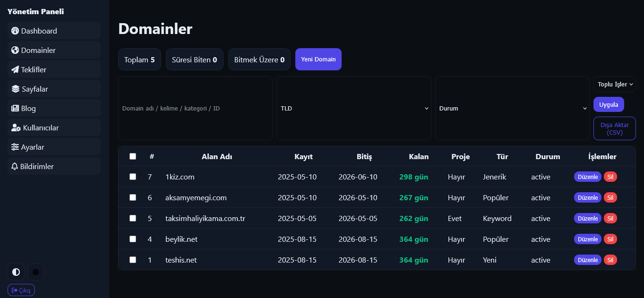Click the newspaper icon next to Blog
644x298 pixels.
click(x=15, y=108)
